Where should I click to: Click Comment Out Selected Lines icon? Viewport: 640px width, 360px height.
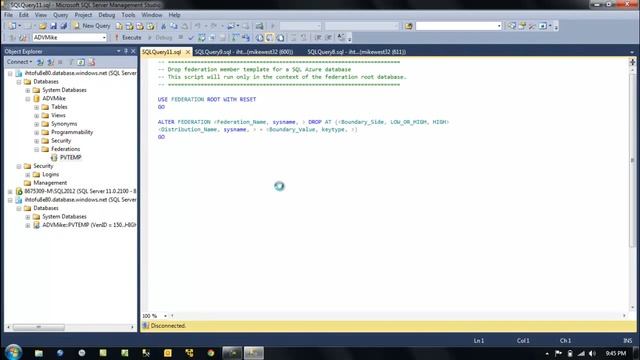point(293,38)
